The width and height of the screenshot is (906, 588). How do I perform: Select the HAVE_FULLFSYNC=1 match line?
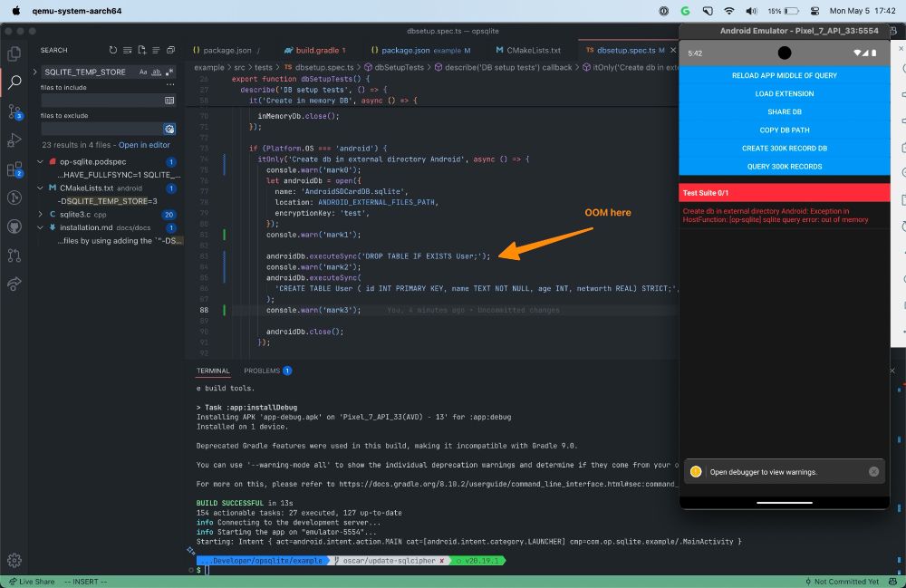tap(119, 175)
